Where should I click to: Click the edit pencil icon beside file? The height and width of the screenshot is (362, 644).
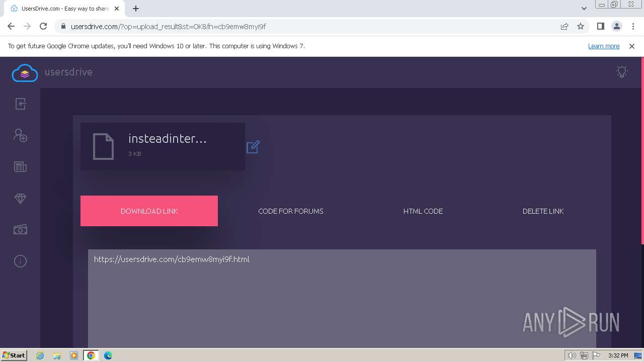[x=253, y=147]
